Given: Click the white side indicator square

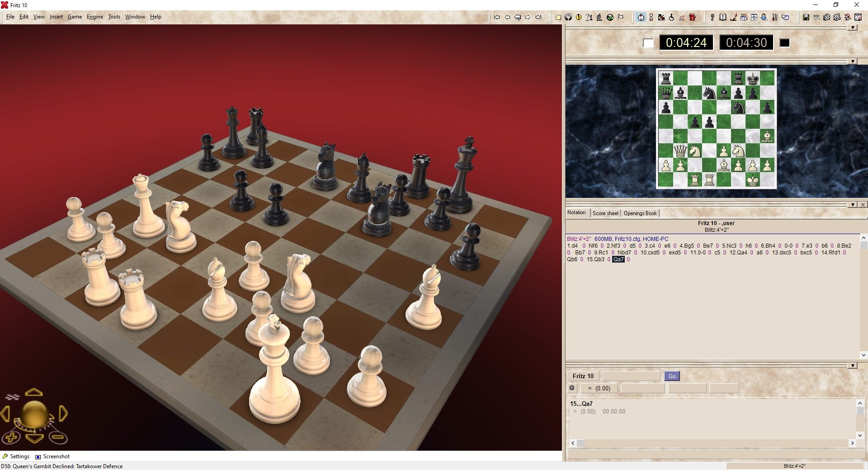Looking at the screenshot, I should tap(648, 43).
